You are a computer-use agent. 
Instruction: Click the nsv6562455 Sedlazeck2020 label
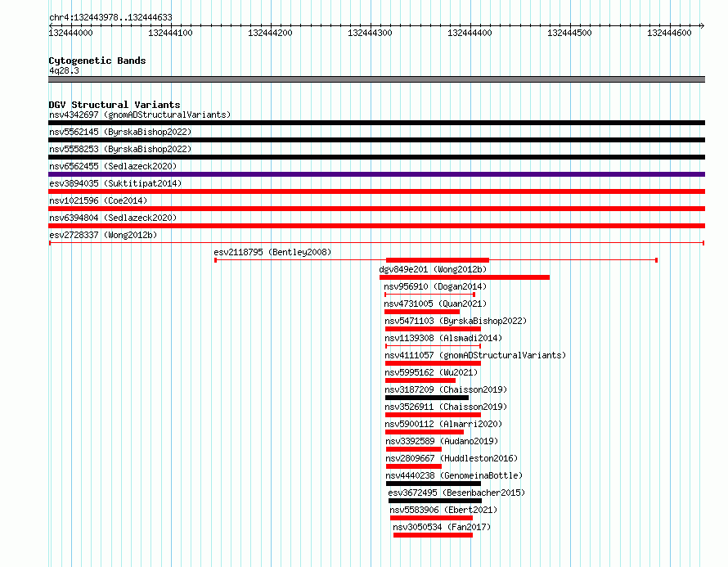[113, 166]
